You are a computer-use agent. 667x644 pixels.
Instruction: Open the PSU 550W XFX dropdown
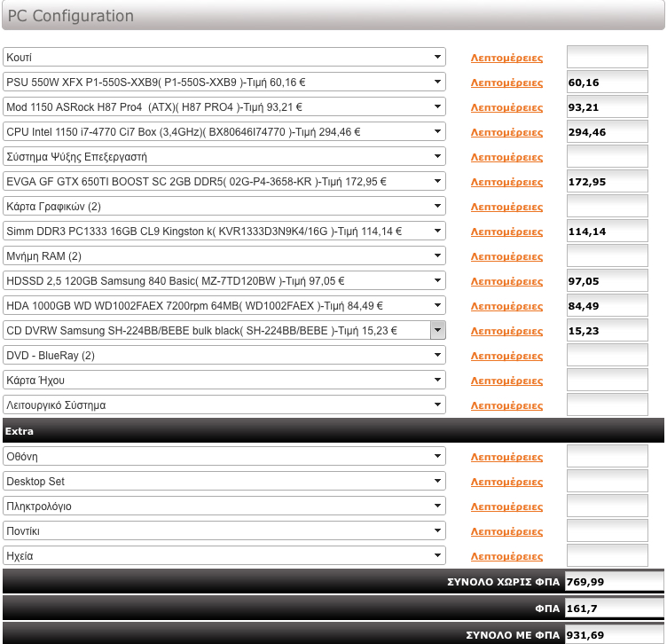point(224,82)
